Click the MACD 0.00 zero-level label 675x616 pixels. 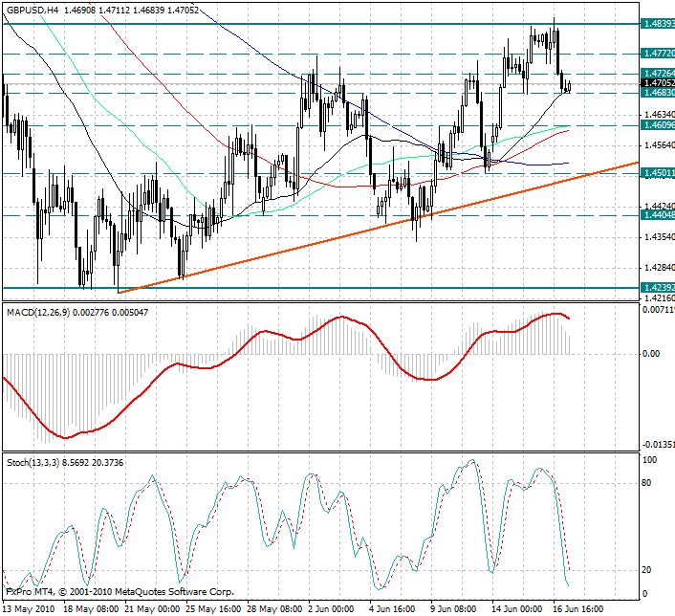(651, 354)
